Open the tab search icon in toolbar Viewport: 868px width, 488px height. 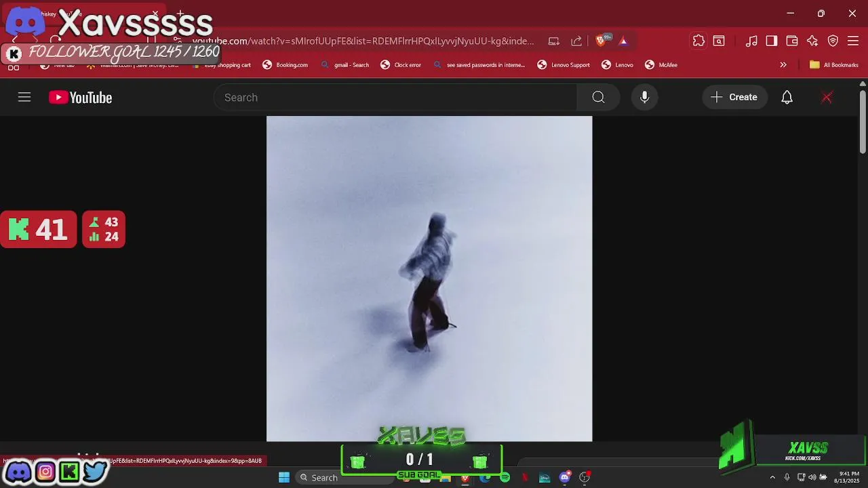tap(719, 41)
